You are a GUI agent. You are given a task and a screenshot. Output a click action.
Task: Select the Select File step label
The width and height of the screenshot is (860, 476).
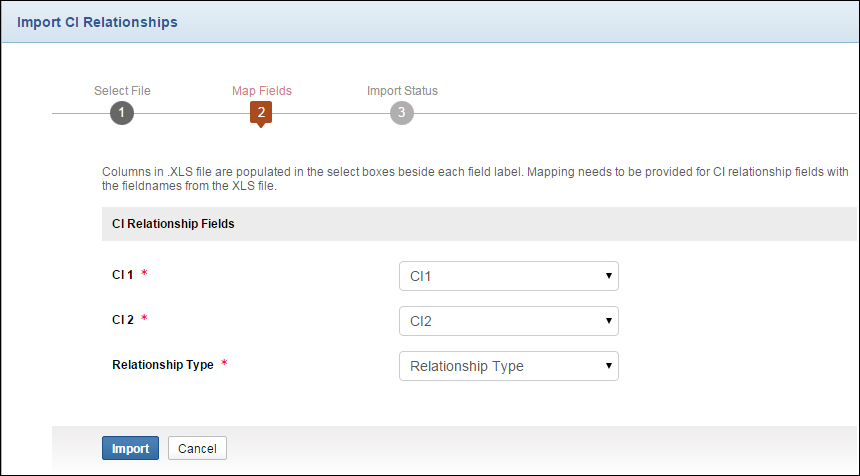pos(122,91)
